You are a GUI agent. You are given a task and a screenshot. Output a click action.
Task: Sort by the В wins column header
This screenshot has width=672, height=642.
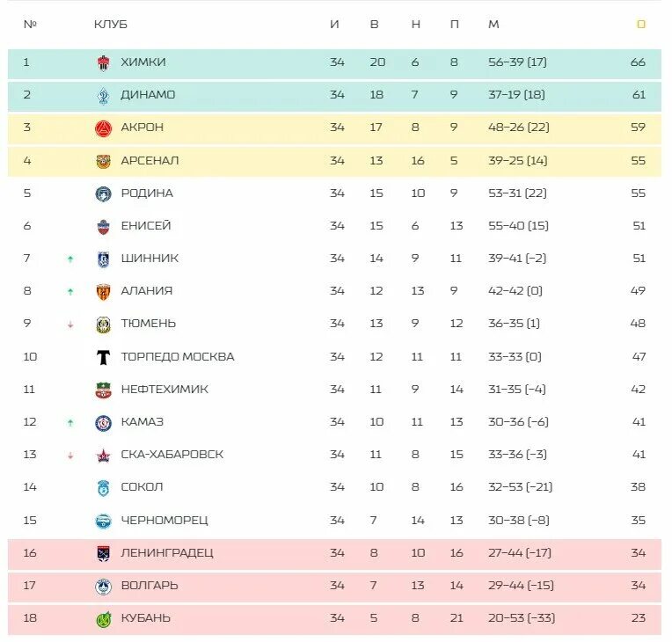(x=374, y=24)
